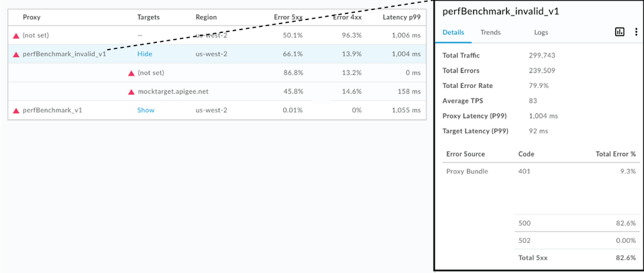Open the Logs tab
Image resolution: width=644 pixels, height=273 pixels.
541,32
